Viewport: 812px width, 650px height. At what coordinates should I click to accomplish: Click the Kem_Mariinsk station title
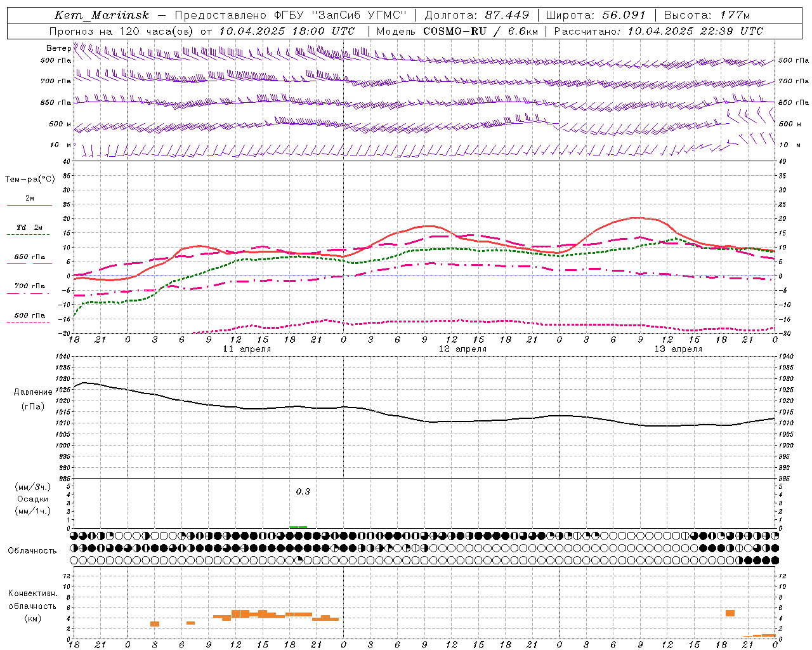tap(101, 15)
